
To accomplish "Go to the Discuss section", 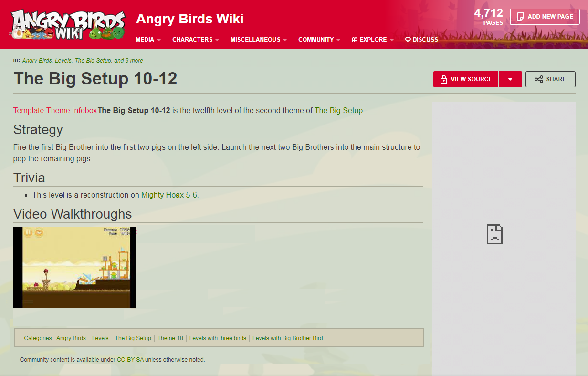I will pyautogui.click(x=421, y=40).
